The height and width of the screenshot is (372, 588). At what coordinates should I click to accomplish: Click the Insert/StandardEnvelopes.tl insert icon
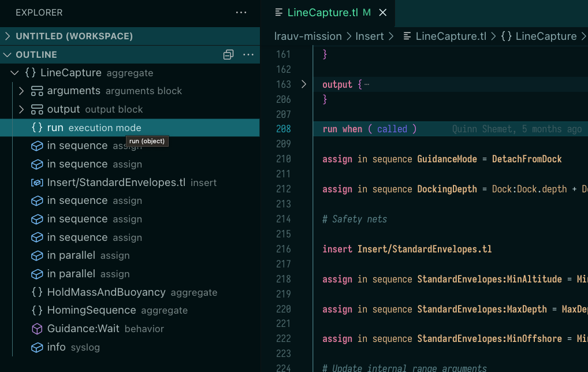pos(37,183)
